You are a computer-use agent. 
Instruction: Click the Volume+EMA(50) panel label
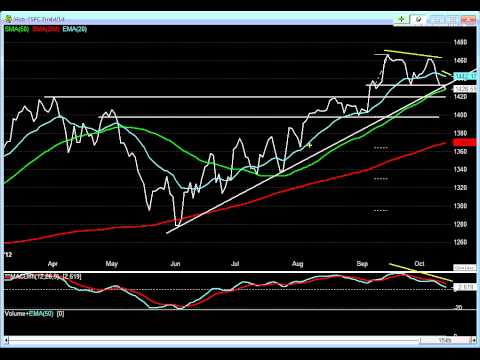[29, 314]
